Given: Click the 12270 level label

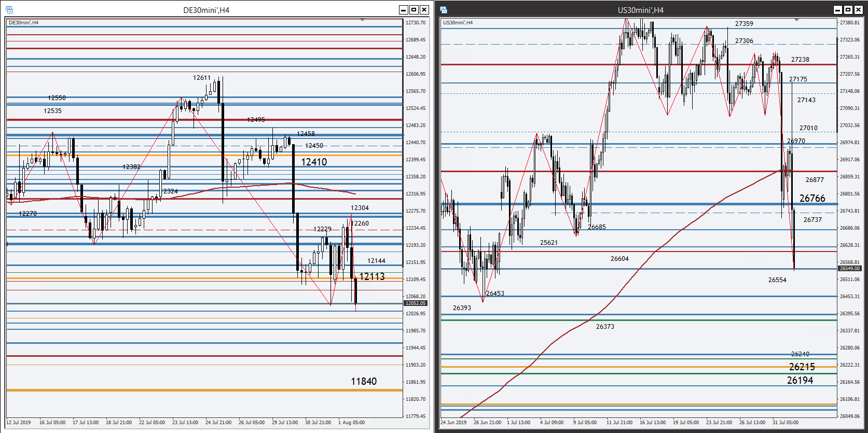Looking at the screenshot, I should coord(27,214).
